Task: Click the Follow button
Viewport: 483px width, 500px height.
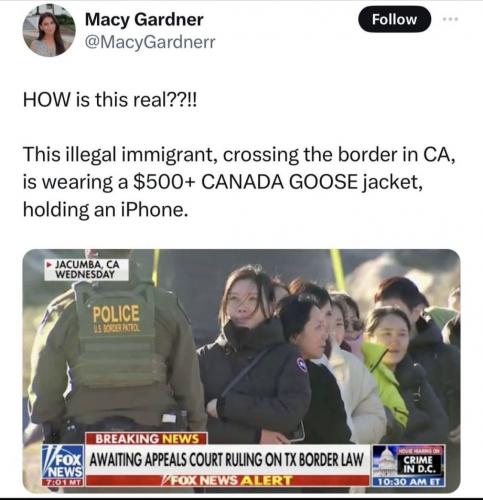Action: (x=394, y=19)
